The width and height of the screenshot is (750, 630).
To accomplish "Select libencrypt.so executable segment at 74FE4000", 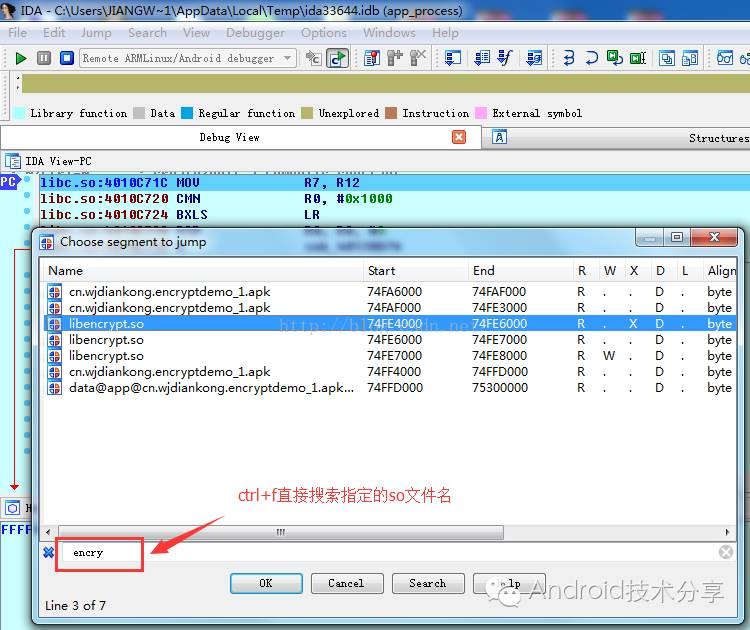I will [390, 323].
